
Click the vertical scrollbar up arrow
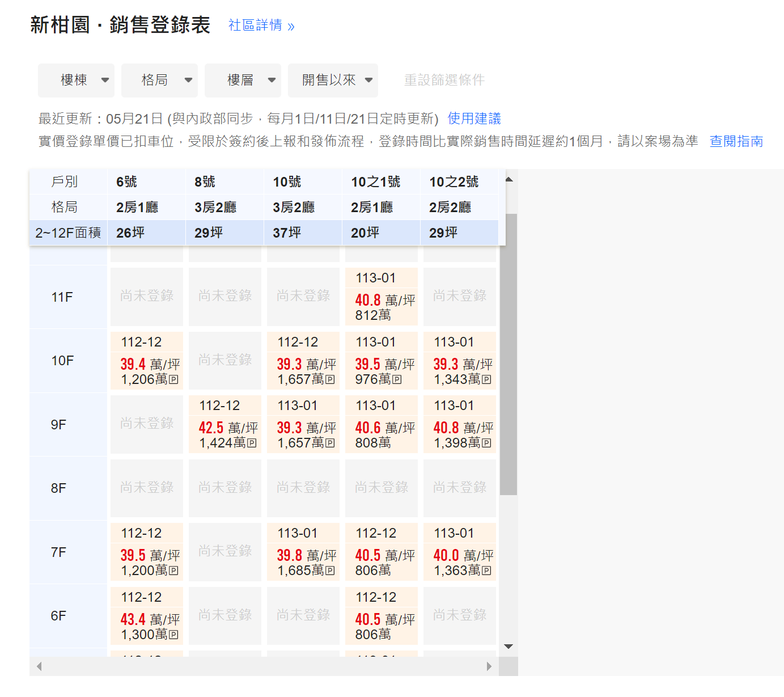coord(508,179)
